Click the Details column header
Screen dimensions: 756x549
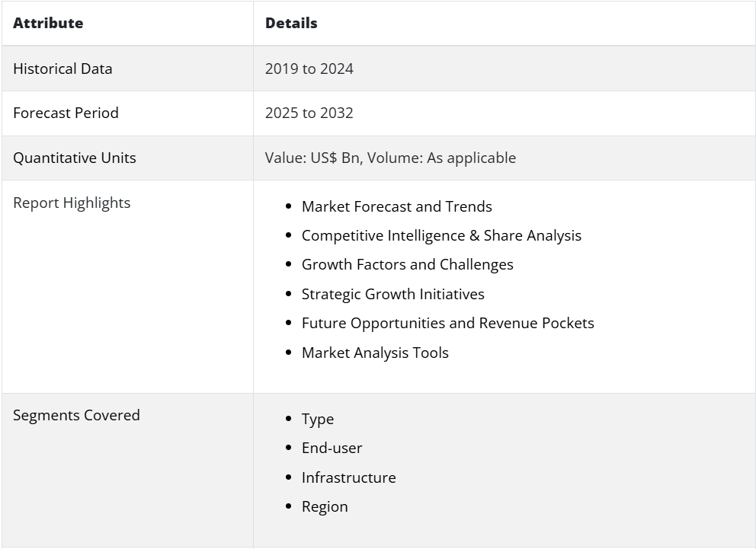pos(291,23)
